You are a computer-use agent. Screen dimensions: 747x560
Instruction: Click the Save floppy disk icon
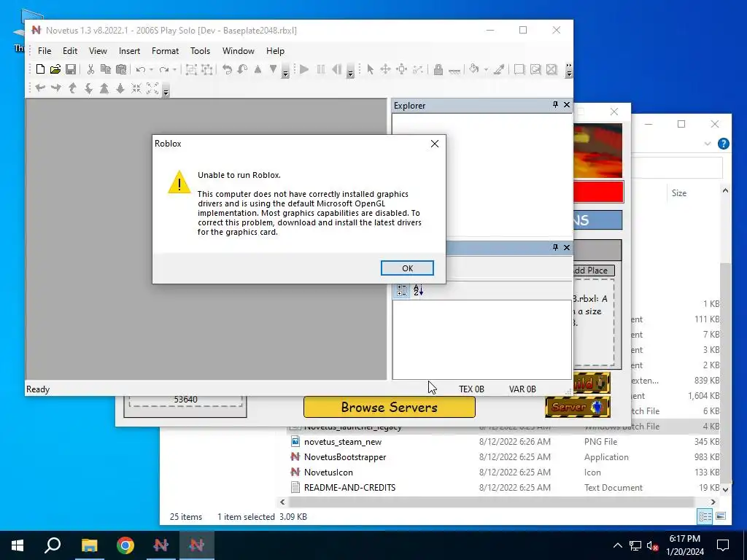71,69
